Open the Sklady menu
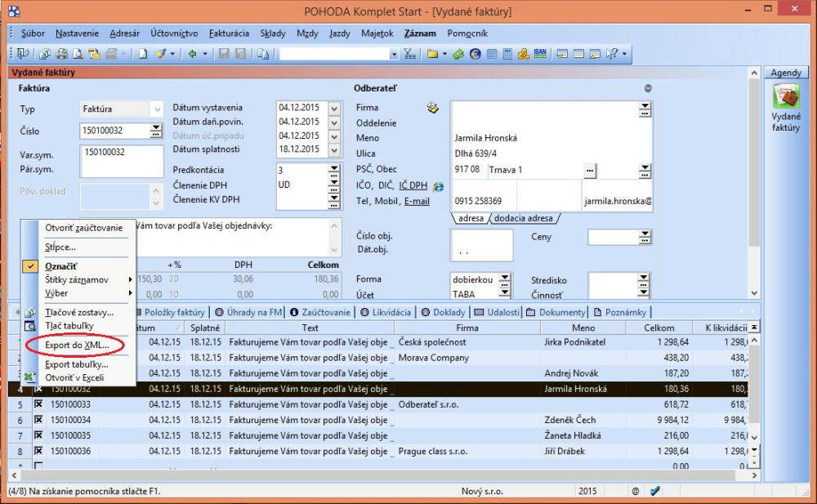This screenshot has height=504, width=817. click(x=273, y=33)
